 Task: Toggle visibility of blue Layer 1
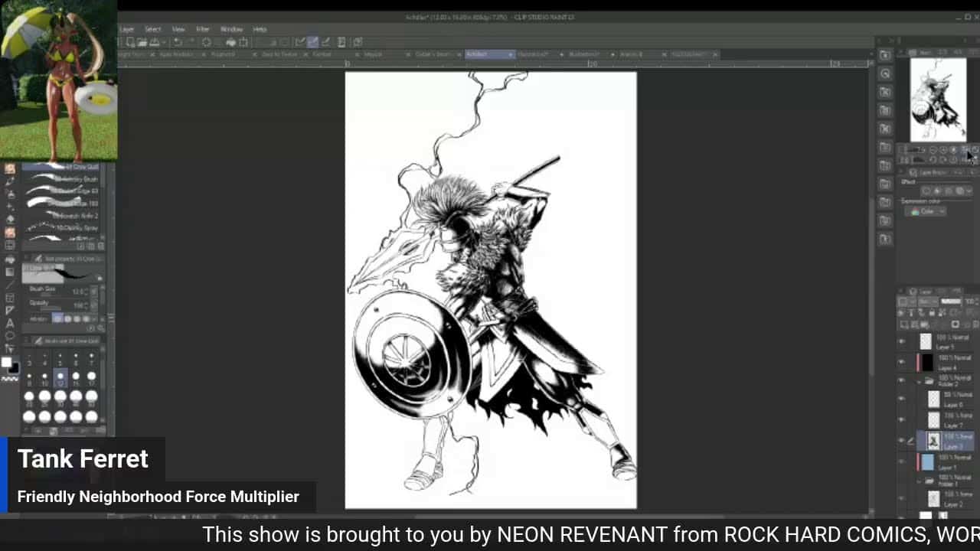[x=901, y=461]
